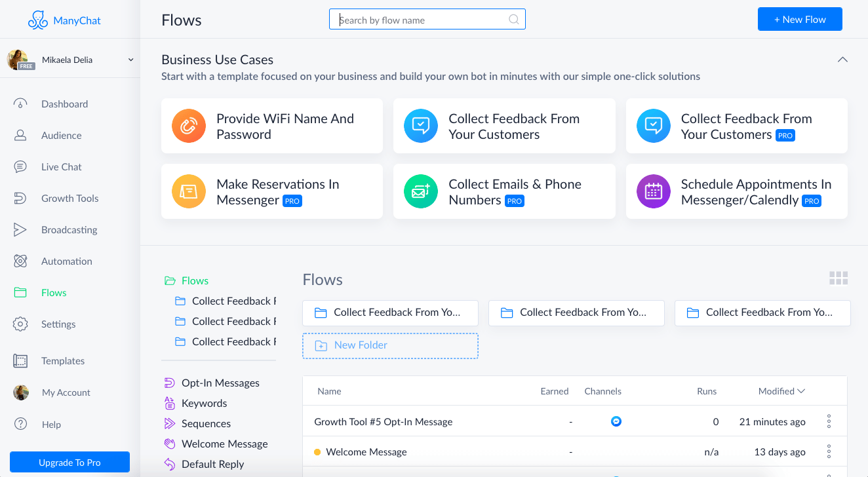This screenshot has height=477, width=868.
Task: Open Welcome Message flow row
Action: (366, 451)
